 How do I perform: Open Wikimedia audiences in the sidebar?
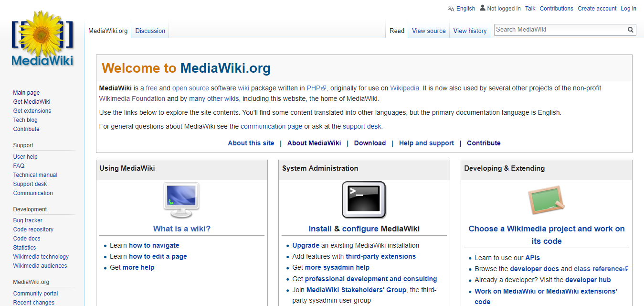(40, 266)
